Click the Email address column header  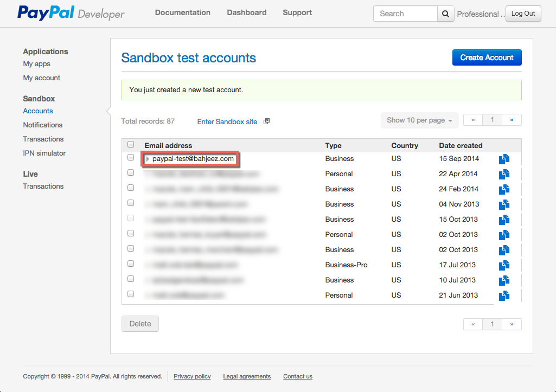pos(168,145)
